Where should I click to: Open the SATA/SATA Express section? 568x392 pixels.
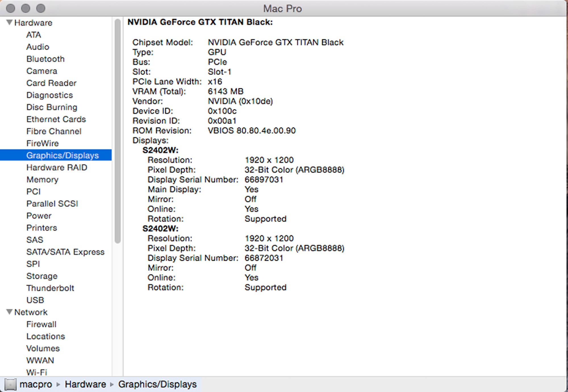tap(65, 252)
